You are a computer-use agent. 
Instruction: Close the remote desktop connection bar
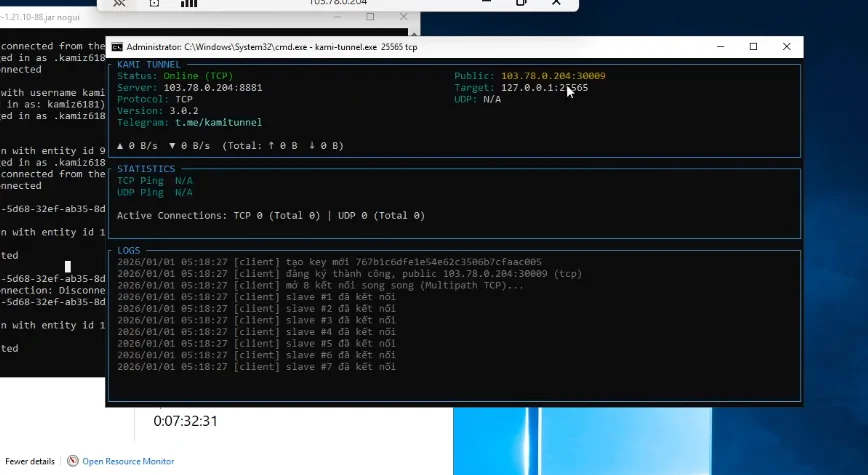pos(556,3)
